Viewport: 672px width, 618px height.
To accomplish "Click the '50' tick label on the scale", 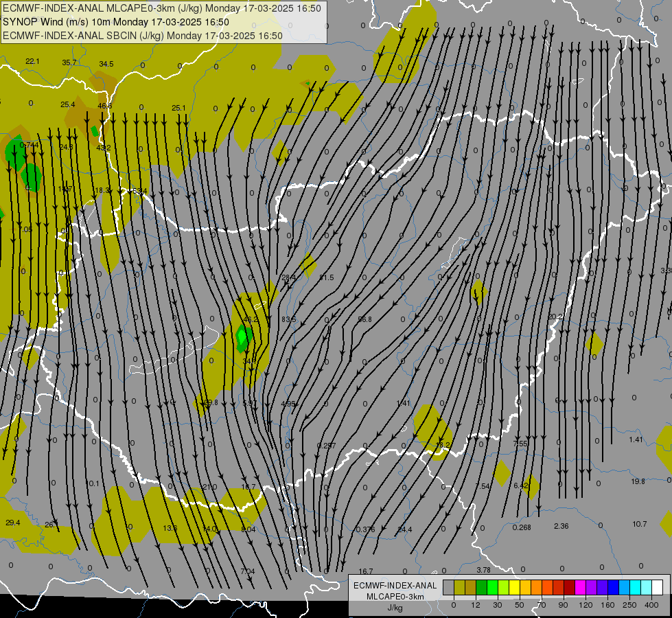I will [520, 605].
